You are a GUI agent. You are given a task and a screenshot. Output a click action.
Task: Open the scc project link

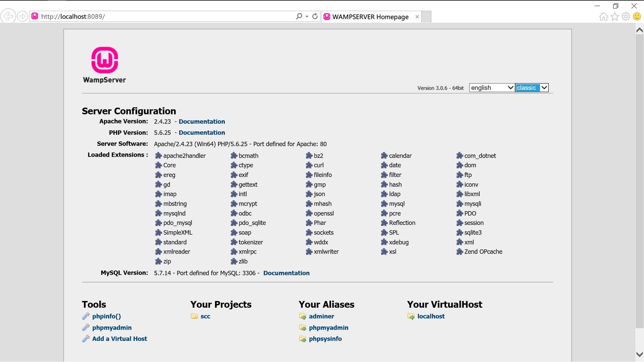tap(205, 316)
